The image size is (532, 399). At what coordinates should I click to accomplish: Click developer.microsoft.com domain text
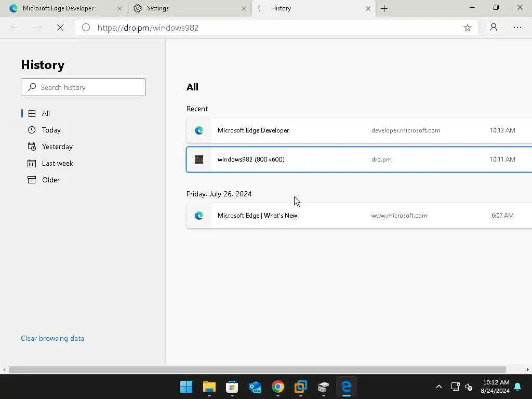(406, 130)
